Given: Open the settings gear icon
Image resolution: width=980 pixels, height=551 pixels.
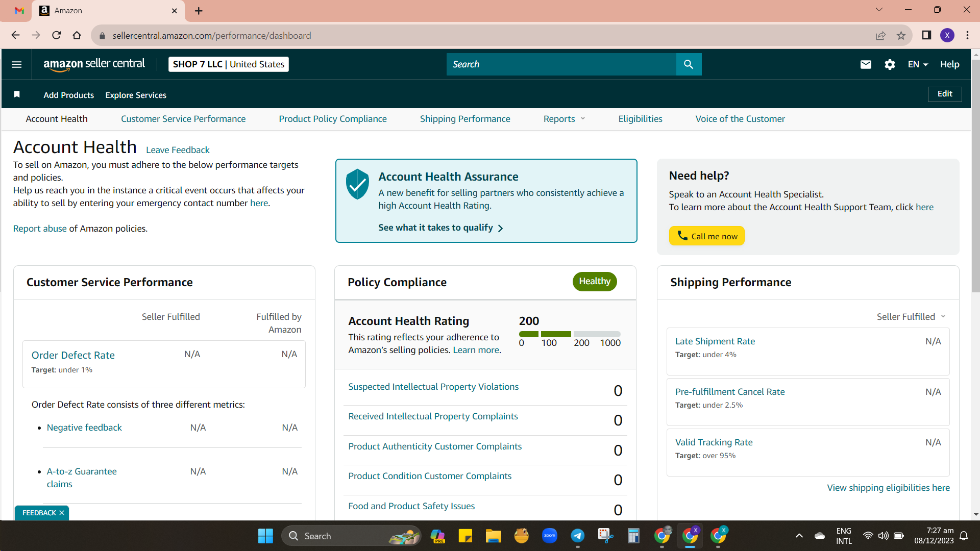Looking at the screenshot, I should point(890,64).
